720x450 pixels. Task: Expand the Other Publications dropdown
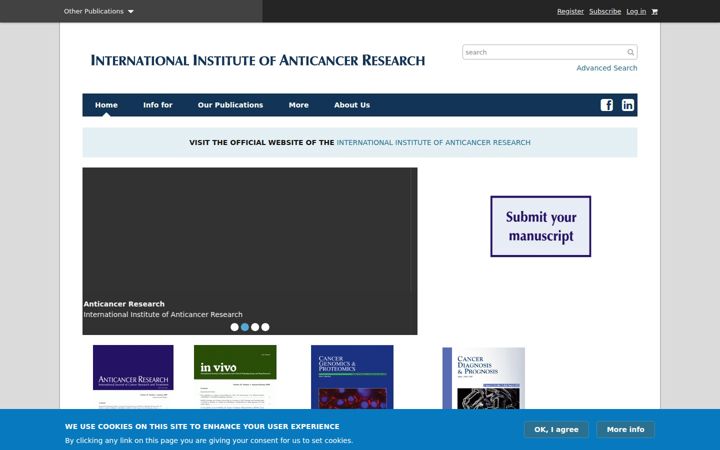pos(98,11)
